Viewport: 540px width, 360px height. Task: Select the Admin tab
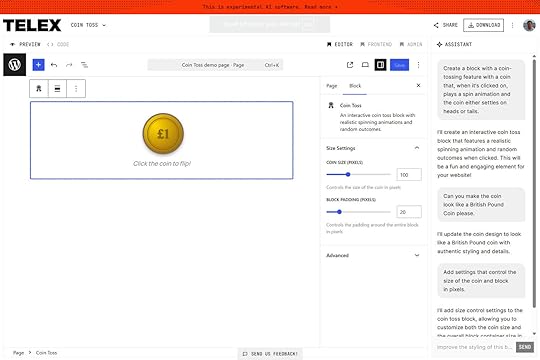click(x=411, y=44)
